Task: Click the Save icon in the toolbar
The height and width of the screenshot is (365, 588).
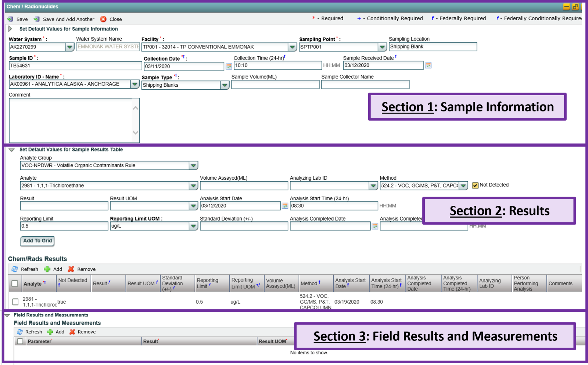Action: coord(10,19)
